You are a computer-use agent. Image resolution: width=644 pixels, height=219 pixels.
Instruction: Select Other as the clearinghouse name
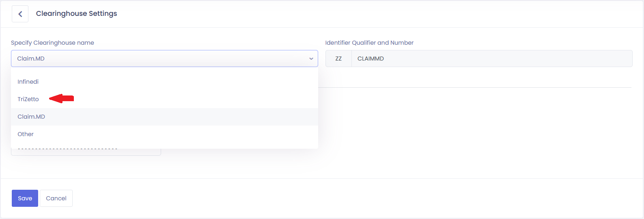164,134
